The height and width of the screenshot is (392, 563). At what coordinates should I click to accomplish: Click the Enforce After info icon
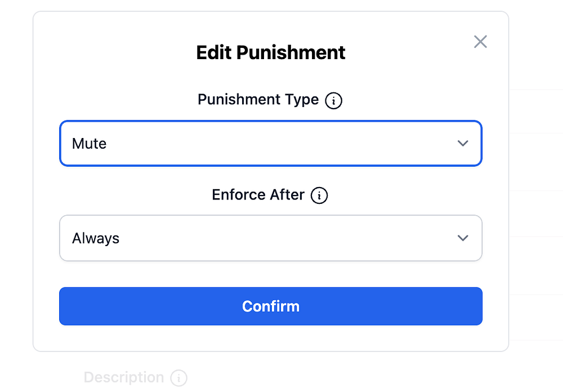pos(319,195)
